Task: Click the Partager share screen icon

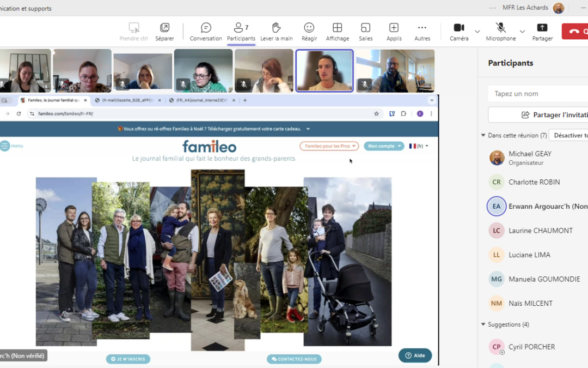Action: 542,32
